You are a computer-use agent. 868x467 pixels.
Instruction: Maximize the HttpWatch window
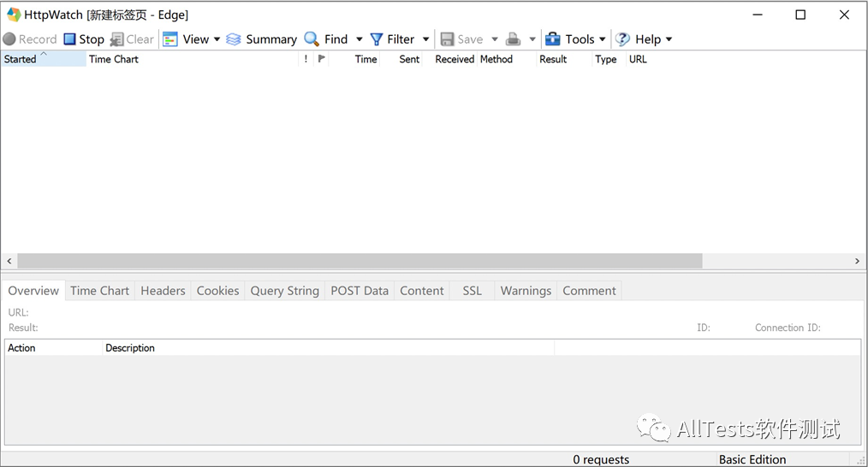(x=800, y=15)
